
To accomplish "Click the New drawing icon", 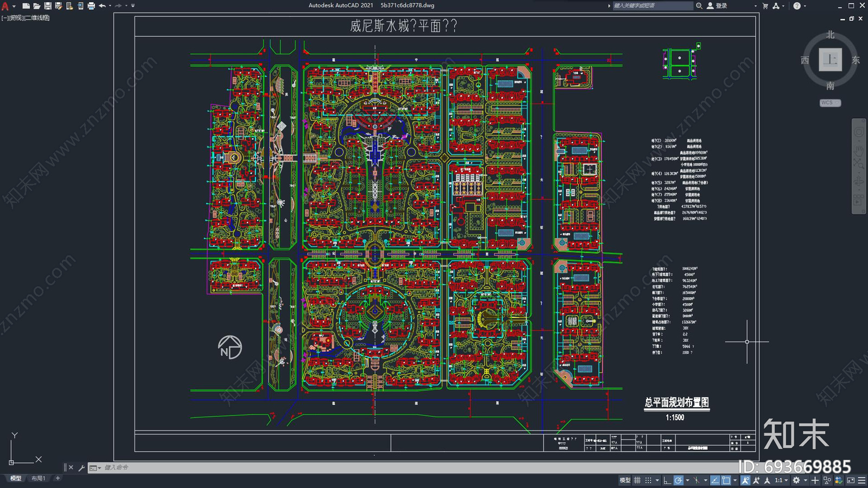I will pyautogui.click(x=25, y=5).
